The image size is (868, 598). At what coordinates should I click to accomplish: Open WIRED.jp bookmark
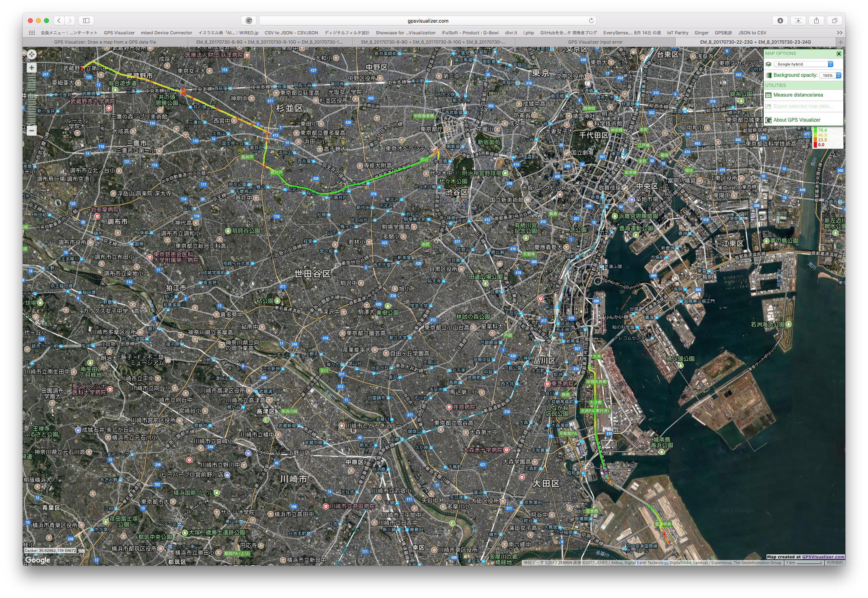(x=228, y=33)
